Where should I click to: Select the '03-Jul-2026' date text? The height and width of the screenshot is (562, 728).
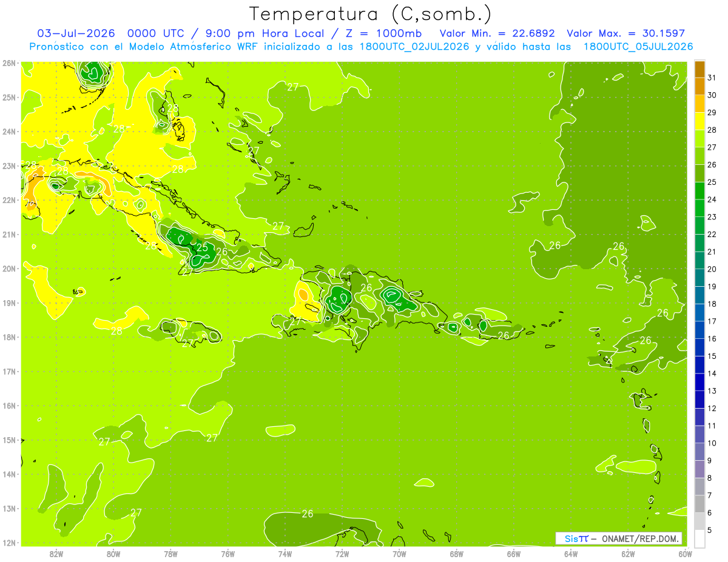point(76,33)
